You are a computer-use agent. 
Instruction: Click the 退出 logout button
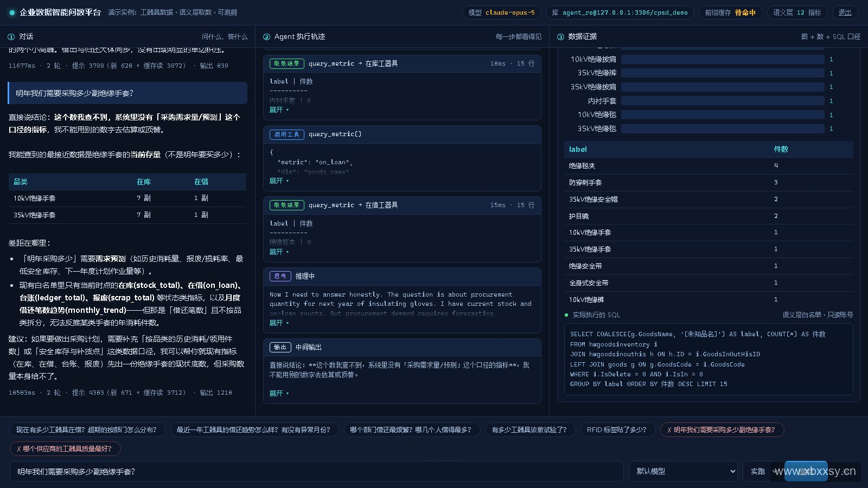click(x=845, y=12)
